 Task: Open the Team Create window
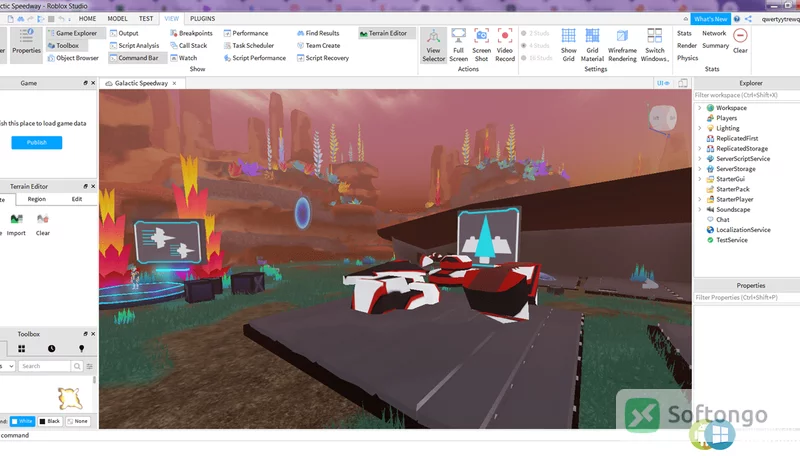[318, 45]
